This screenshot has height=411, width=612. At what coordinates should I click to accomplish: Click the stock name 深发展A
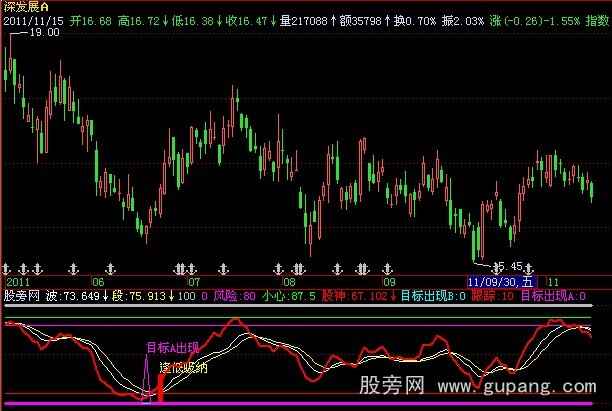coord(26,7)
